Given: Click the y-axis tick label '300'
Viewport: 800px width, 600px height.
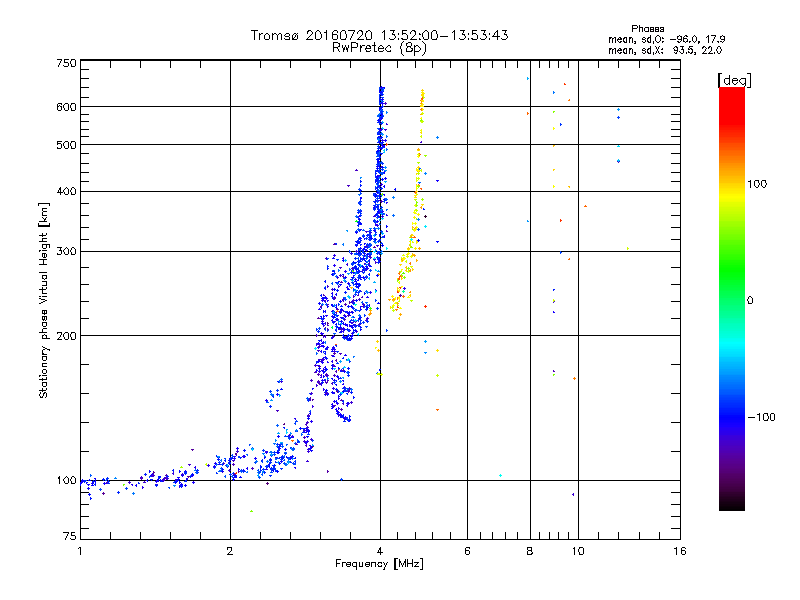Looking at the screenshot, I should point(66,251).
